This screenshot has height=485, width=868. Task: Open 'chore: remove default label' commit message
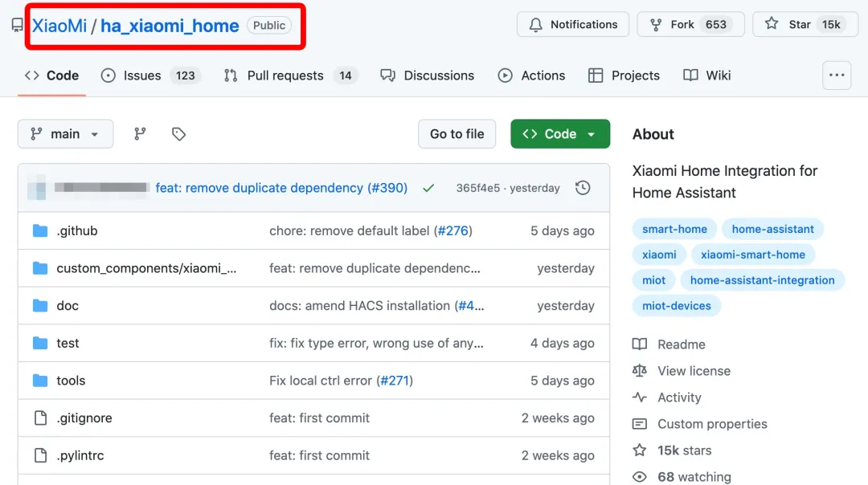pos(350,230)
